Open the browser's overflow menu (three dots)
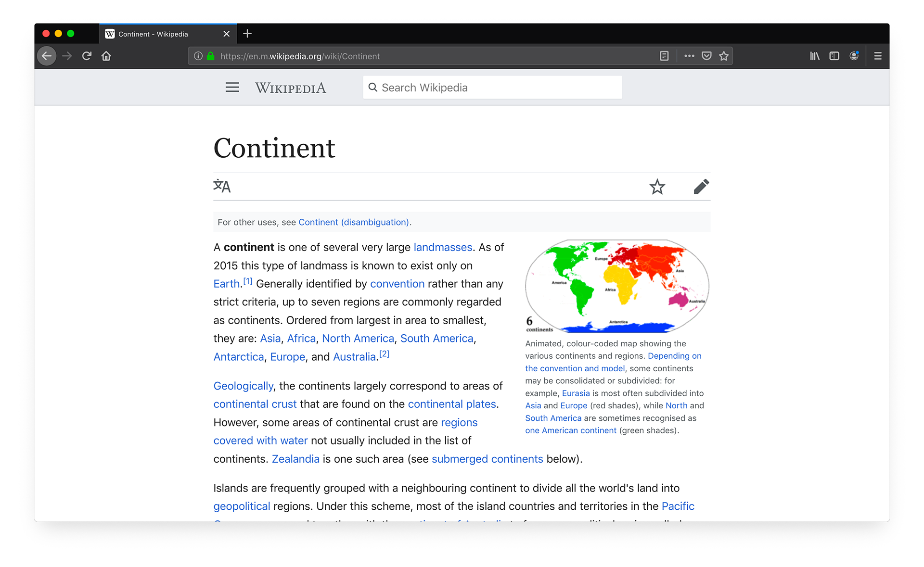 (689, 56)
